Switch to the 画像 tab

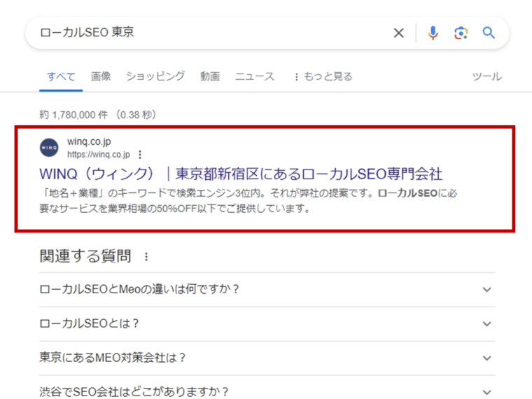click(x=101, y=76)
